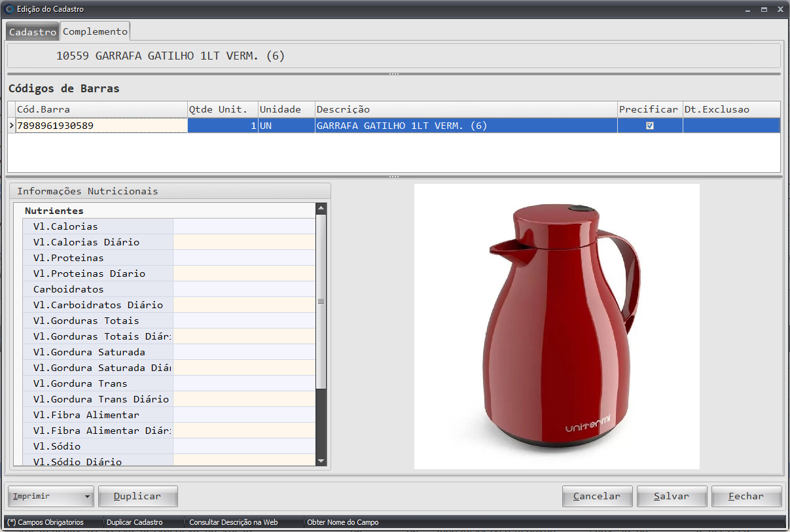790x532 pixels.
Task: Click the Duplicar button
Action: [x=137, y=496]
